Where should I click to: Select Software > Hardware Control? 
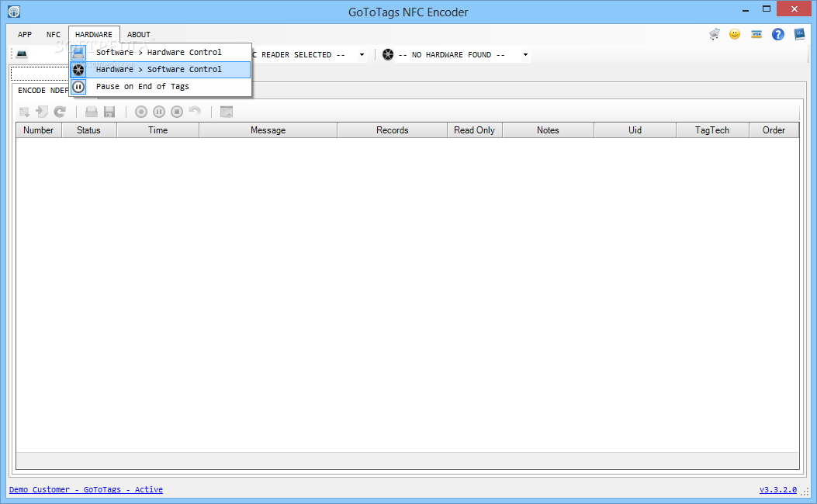pyautogui.click(x=161, y=52)
